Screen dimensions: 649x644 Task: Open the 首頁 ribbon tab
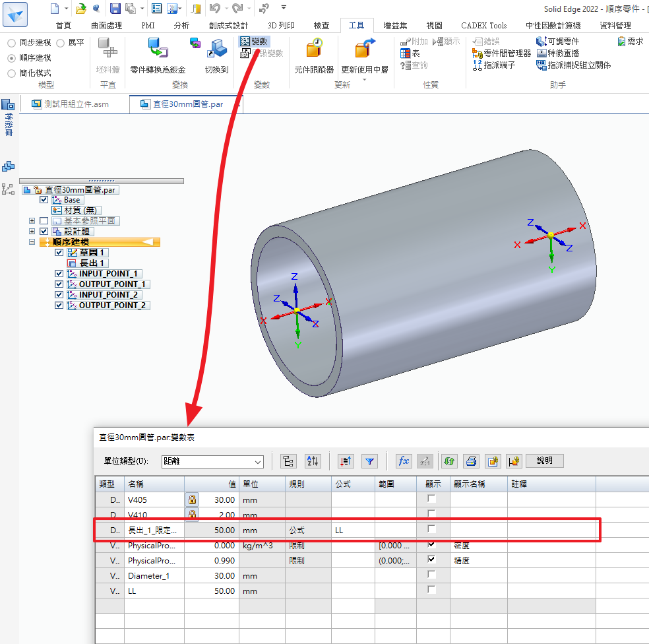[63, 26]
